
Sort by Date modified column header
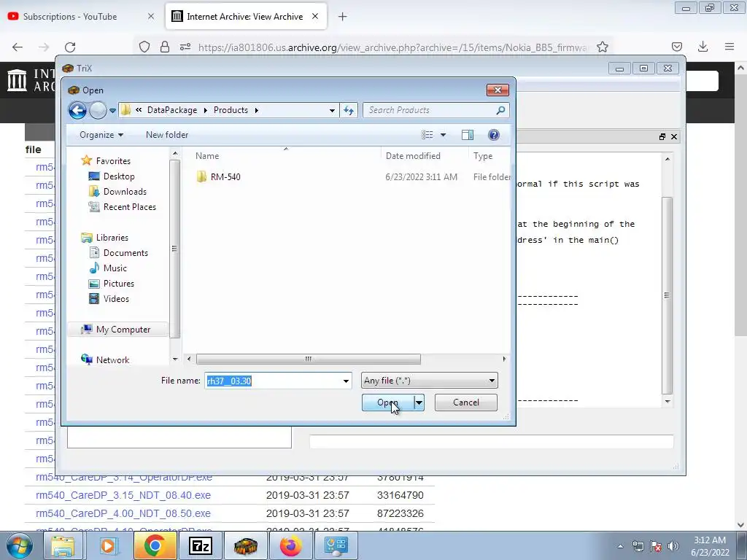tap(413, 156)
